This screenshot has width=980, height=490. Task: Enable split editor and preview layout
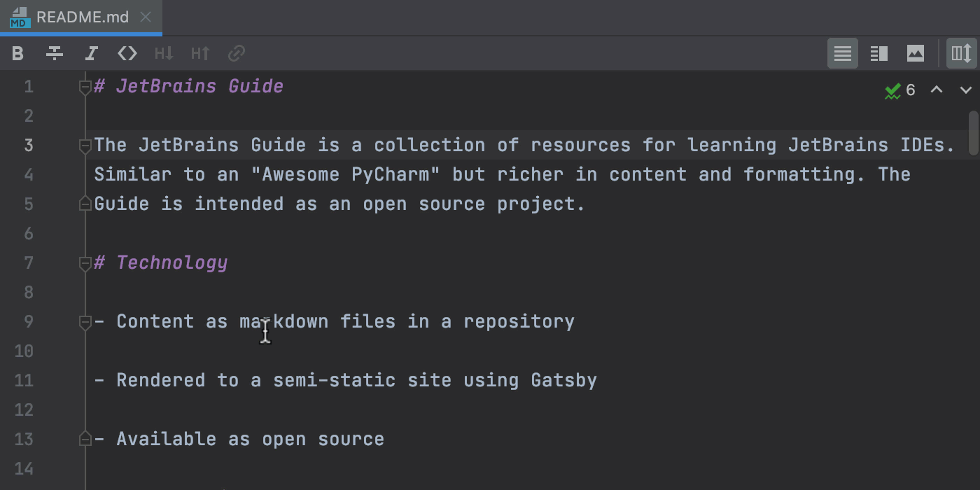click(878, 53)
